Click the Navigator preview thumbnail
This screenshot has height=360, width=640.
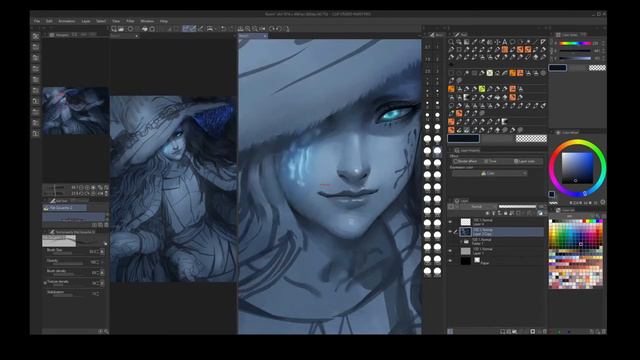point(76,111)
